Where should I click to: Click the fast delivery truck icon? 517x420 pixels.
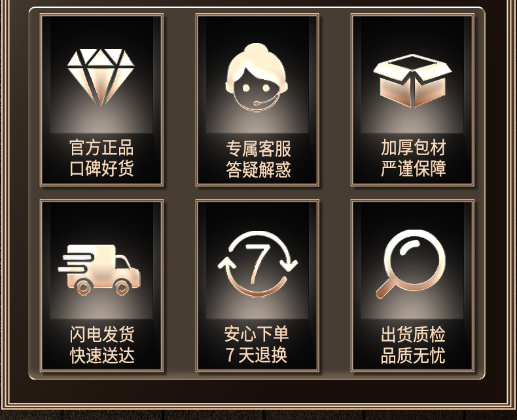99,270
